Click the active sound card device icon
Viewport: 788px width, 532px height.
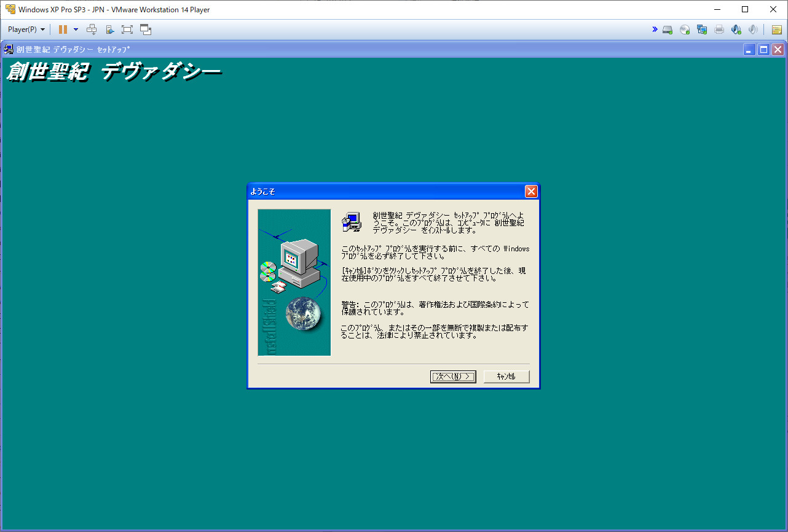[x=736, y=29]
